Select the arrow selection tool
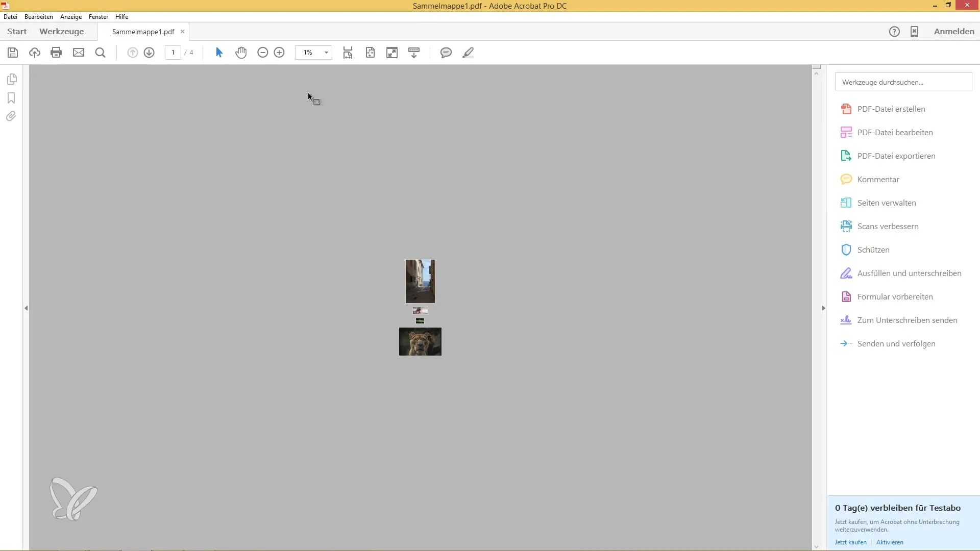Image resolution: width=980 pixels, height=551 pixels. (219, 53)
